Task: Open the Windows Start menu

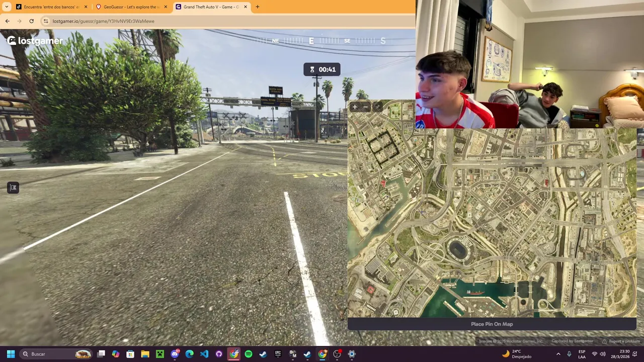Action: coord(11,354)
